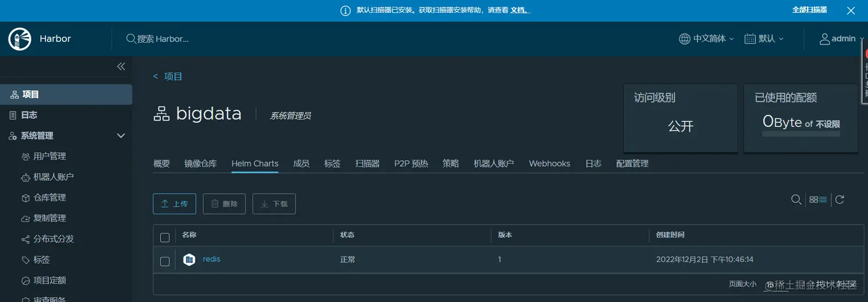Screen dimensions: 868x302
Task: Click the globe language icon
Action: [x=684, y=39]
